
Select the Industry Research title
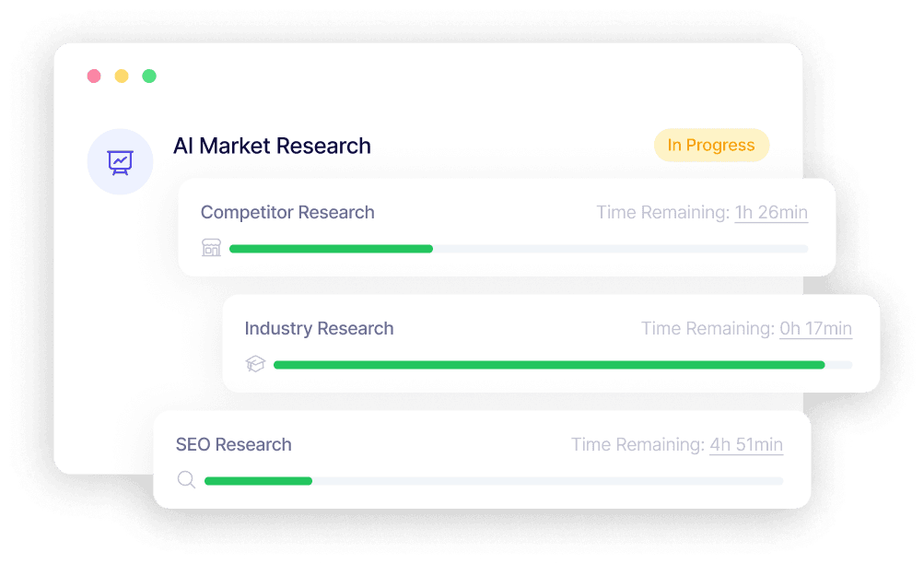(319, 328)
